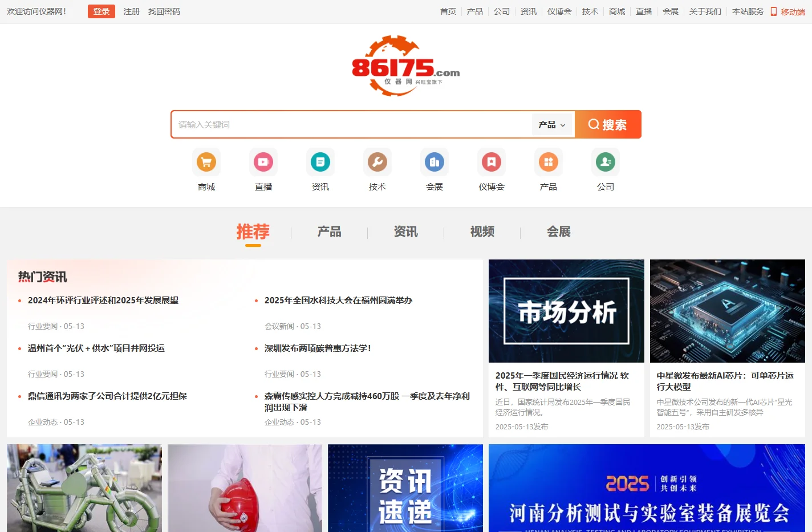This screenshot has width=812, height=532.
Task: Switch to the 视频 content tab
Action: point(482,232)
